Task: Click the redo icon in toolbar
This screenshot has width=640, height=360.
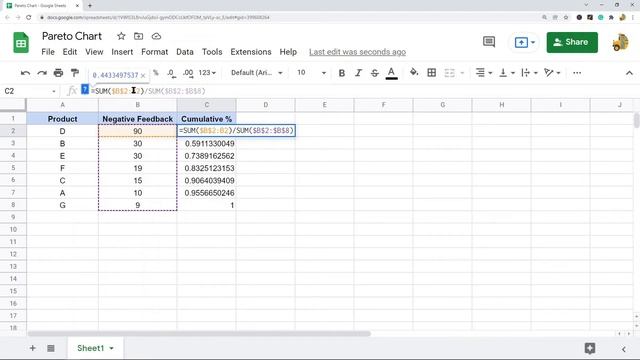Action: click(x=42, y=73)
